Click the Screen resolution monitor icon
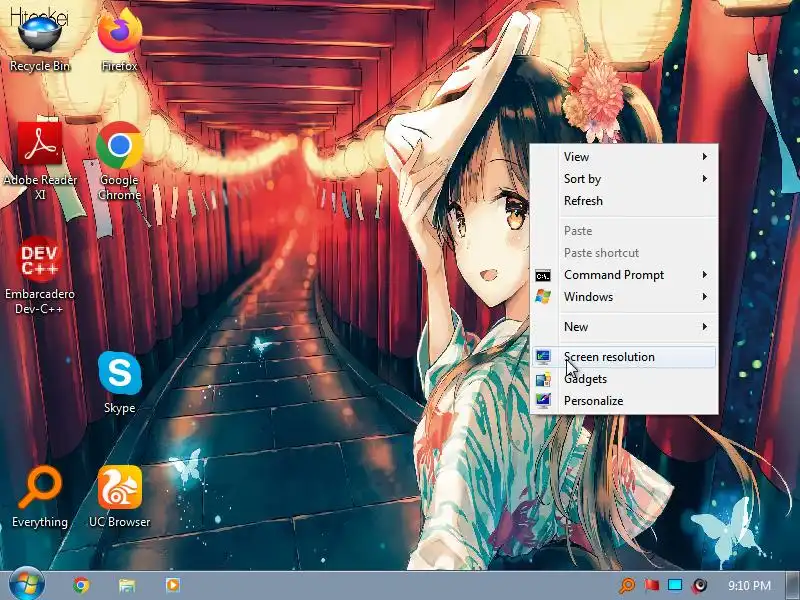This screenshot has width=800, height=600. pos(543,357)
